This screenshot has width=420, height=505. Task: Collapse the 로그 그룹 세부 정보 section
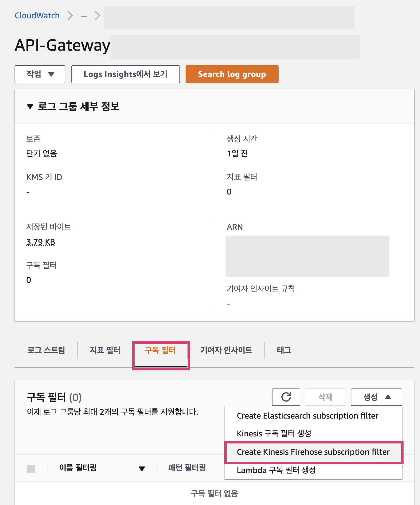coord(30,107)
